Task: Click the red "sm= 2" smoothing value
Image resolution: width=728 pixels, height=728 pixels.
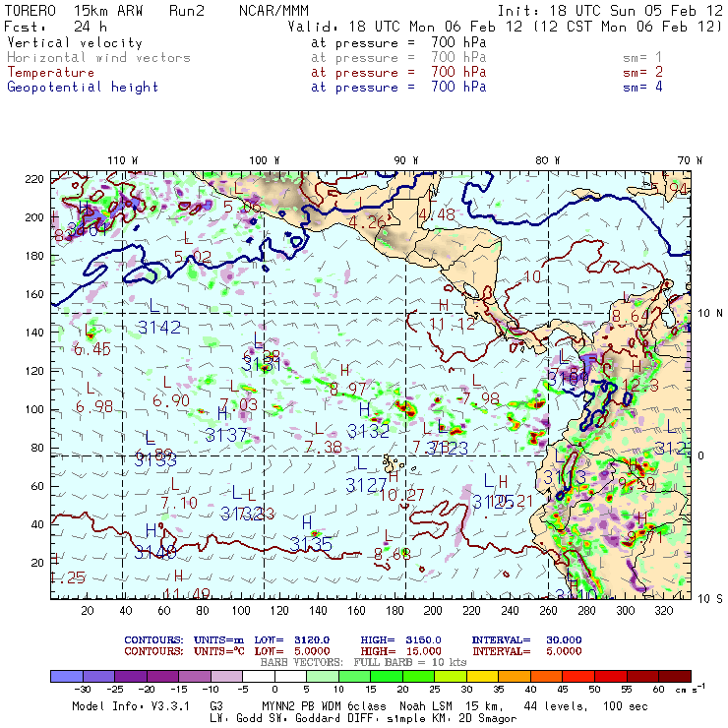Action: click(x=642, y=73)
